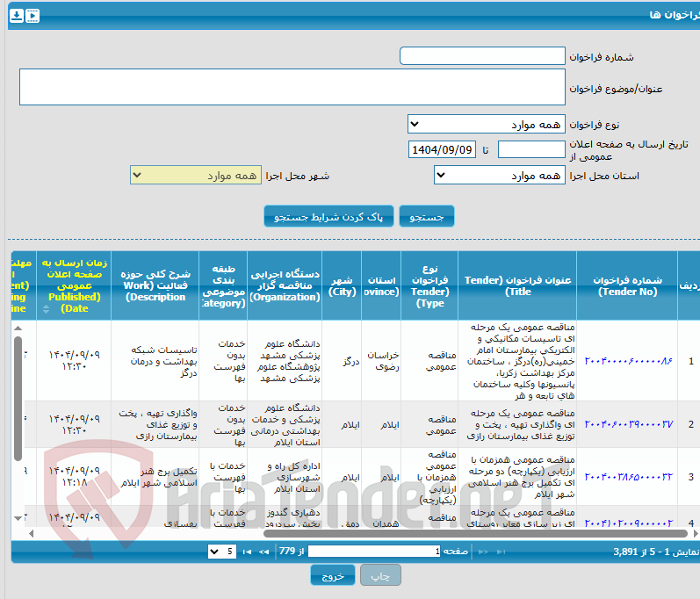Click the Work Description column header

(155, 285)
